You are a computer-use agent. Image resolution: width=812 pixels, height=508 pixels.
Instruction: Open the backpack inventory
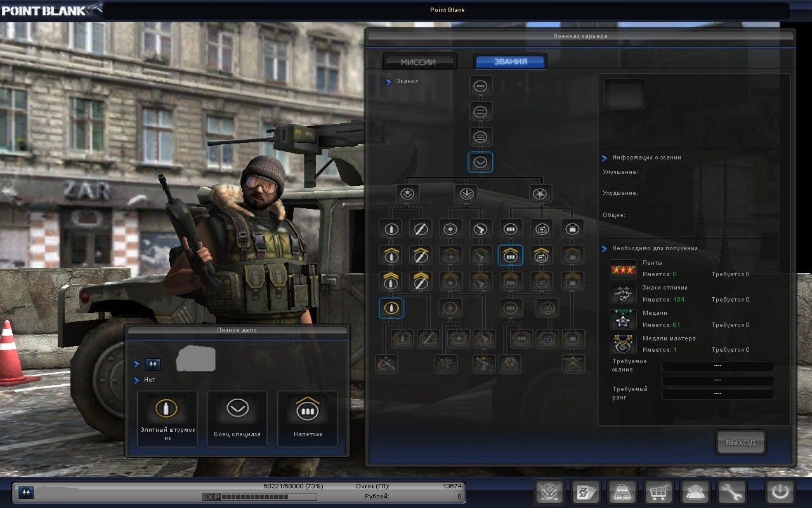(x=622, y=492)
